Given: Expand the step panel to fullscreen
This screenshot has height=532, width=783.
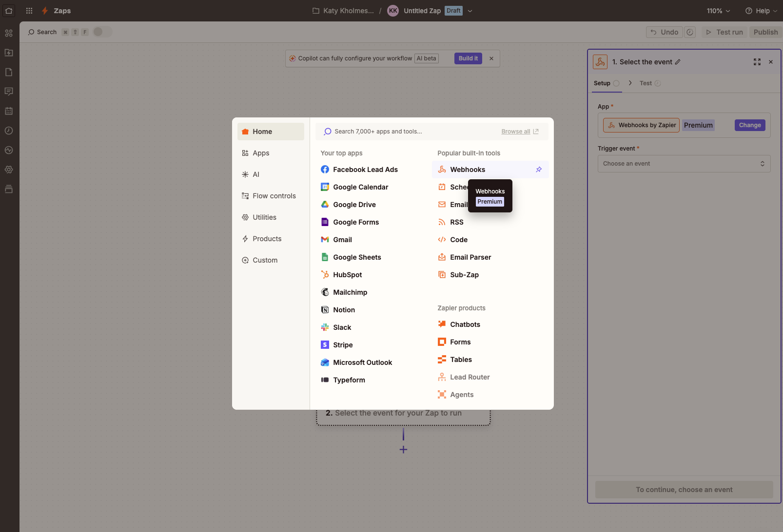Looking at the screenshot, I should pos(757,62).
